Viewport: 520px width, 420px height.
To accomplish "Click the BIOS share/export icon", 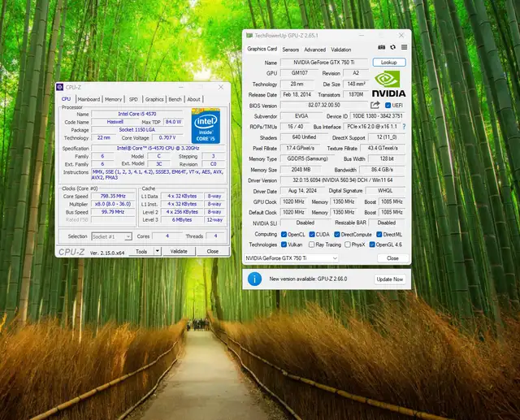I will click(x=375, y=106).
